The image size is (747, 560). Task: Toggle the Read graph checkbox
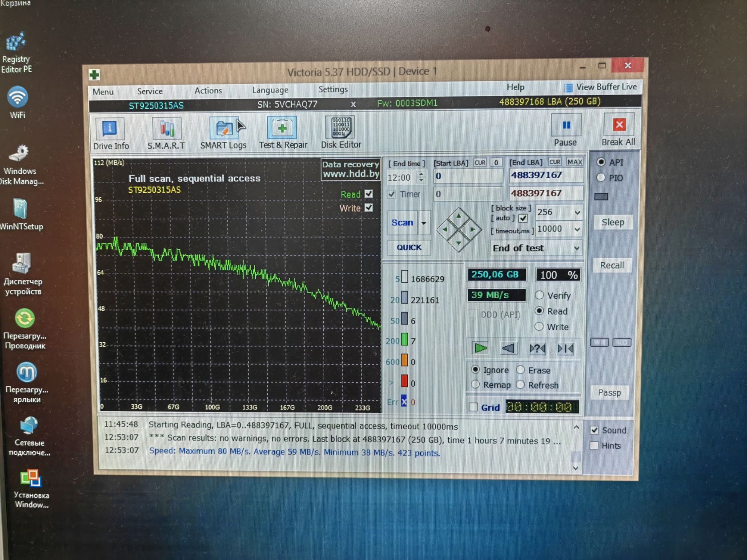coord(369,194)
